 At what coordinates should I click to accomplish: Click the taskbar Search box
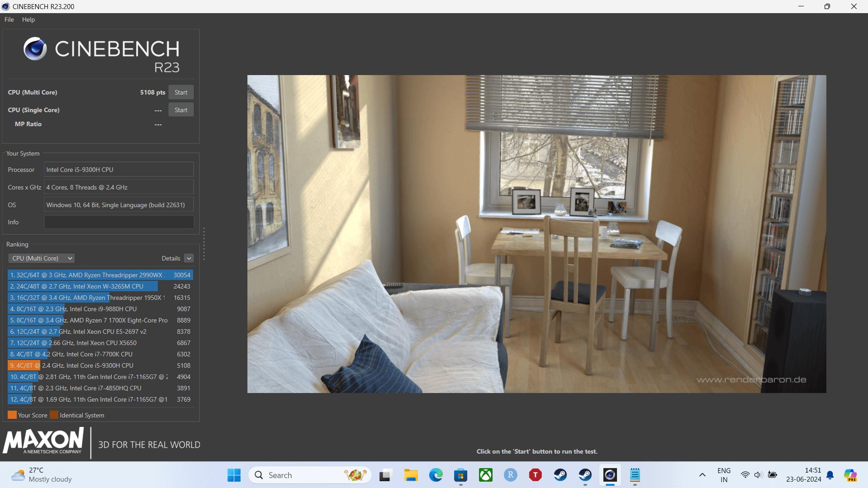click(x=310, y=475)
